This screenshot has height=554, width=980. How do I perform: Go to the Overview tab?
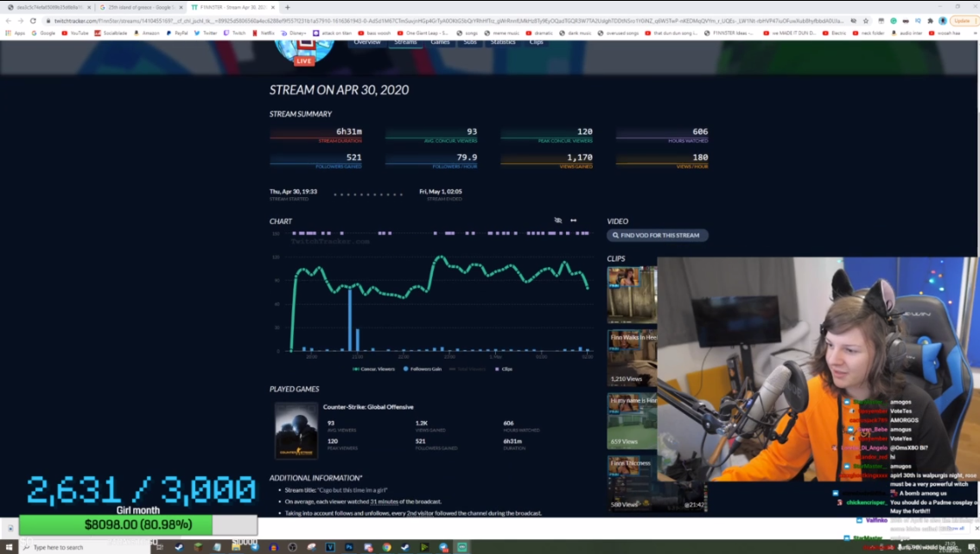click(367, 41)
